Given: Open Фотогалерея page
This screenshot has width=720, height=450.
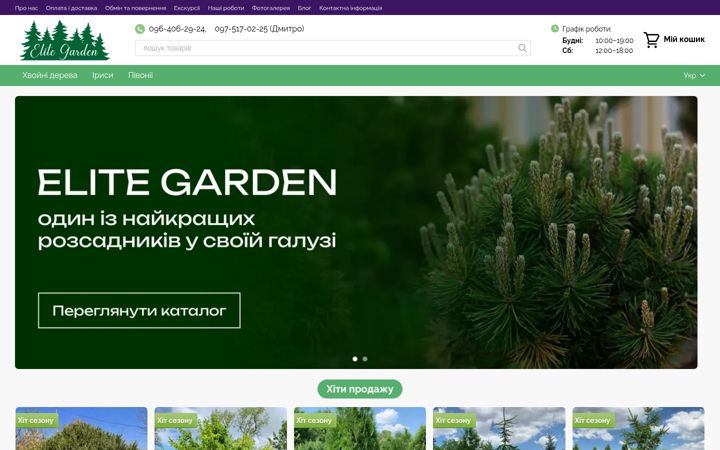Looking at the screenshot, I should coord(271,8).
